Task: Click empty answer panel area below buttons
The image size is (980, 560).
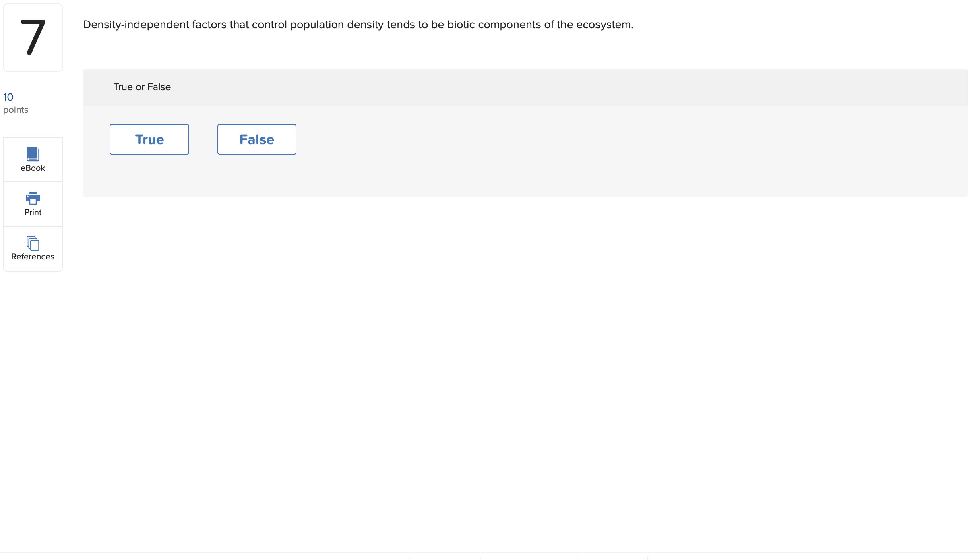Action: coord(523,177)
